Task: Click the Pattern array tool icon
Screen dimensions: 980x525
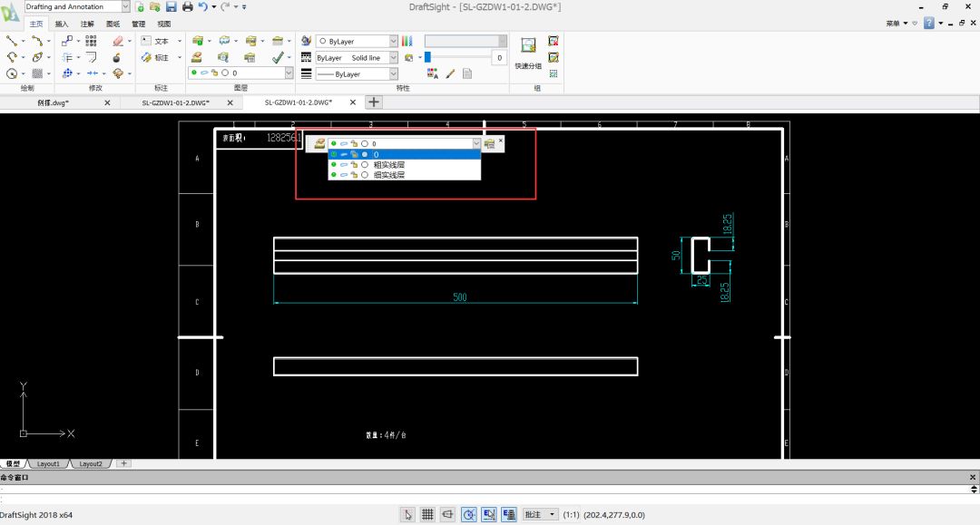Action: coord(92,41)
